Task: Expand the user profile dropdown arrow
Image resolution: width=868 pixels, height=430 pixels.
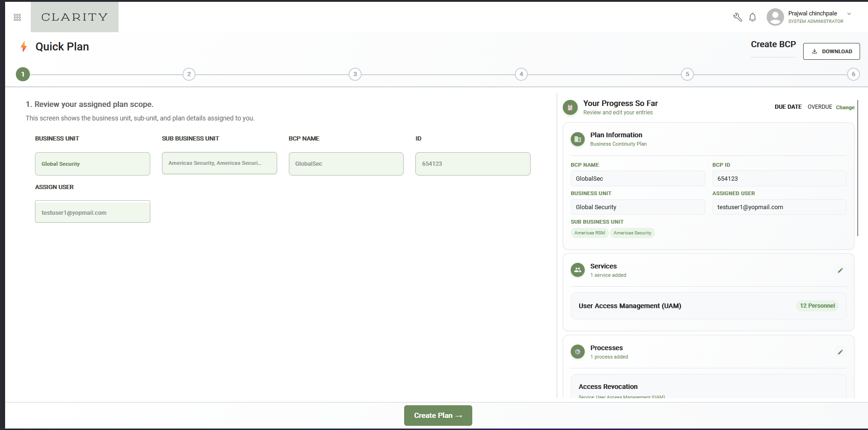Action: pos(849,14)
